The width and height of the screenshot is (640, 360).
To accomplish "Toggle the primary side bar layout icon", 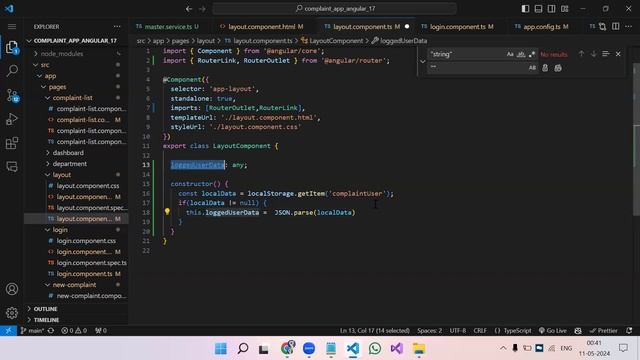I will pyautogui.click(x=525, y=9).
